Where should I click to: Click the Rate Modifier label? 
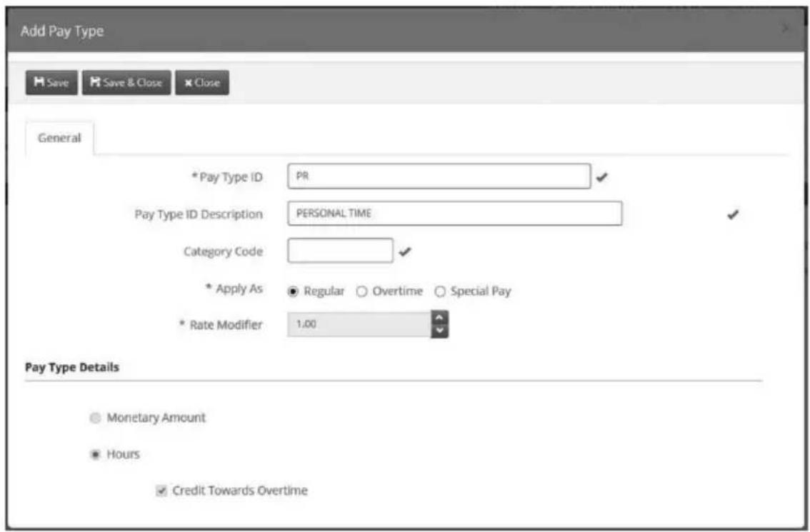[x=226, y=325]
